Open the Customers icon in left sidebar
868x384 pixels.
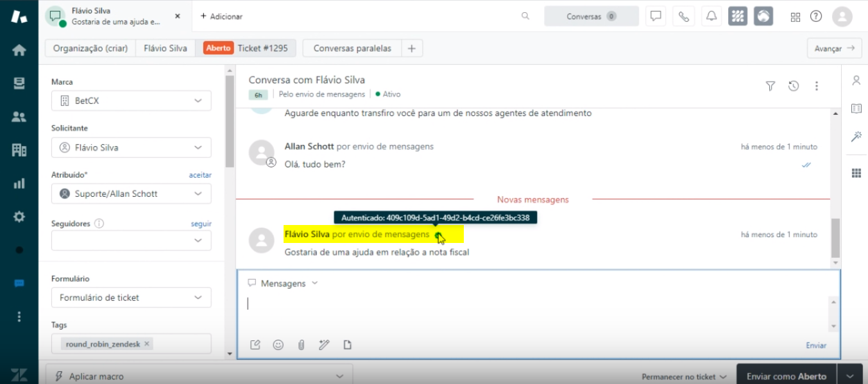tap(19, 117)
